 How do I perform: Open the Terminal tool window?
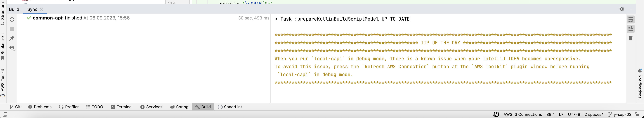[122, 107]
